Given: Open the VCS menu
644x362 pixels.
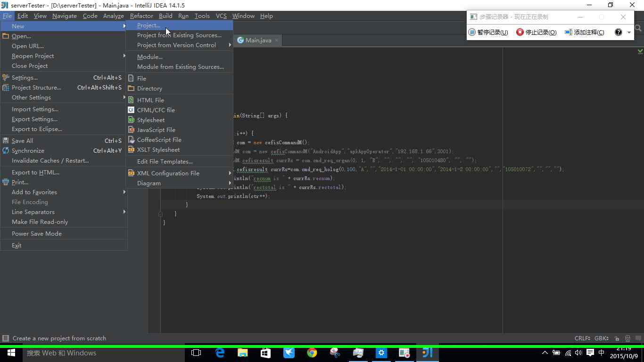Looking at the screenshot, I should [x=221, y=16].
